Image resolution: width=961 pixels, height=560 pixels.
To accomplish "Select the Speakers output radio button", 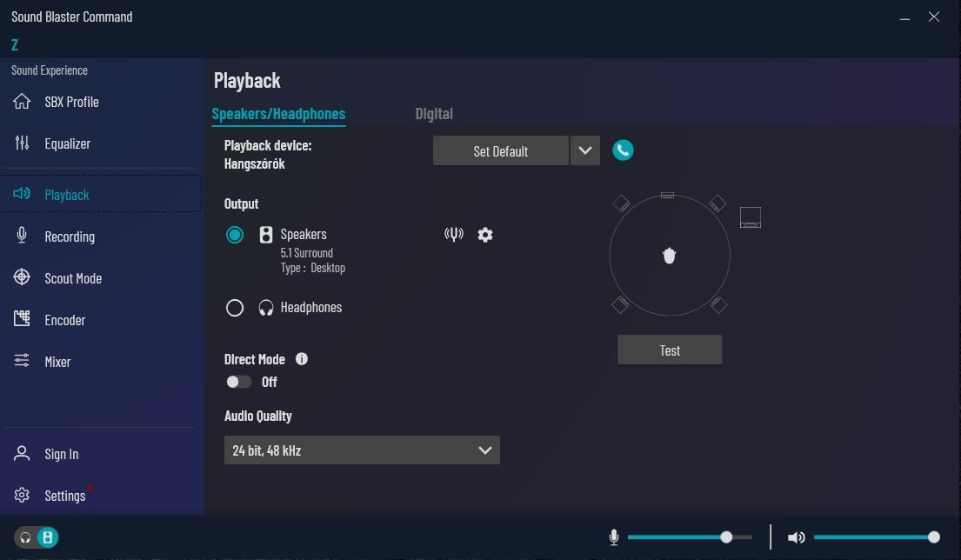I will [235, 235].
